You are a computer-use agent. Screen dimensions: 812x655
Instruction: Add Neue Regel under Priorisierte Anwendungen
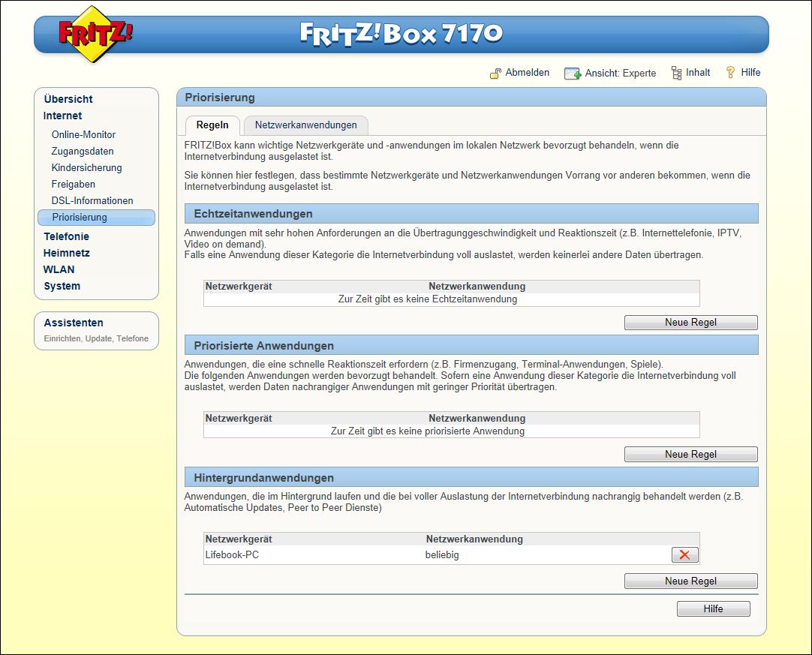[691, 455]
